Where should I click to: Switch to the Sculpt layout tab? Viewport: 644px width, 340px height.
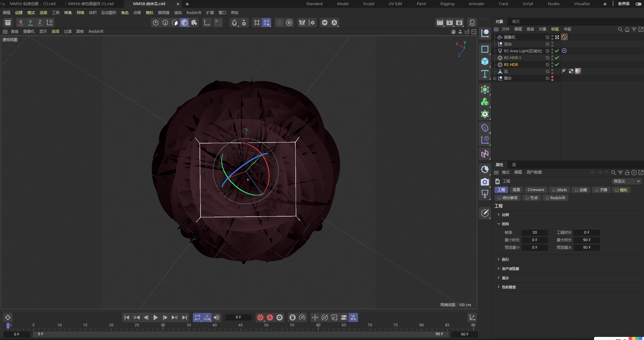pos(369,4)
